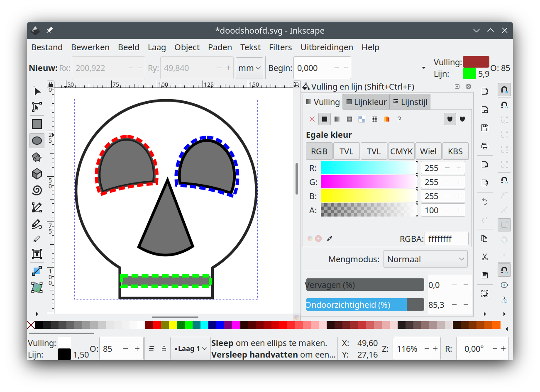Set fill to linear gradient

coord(337,119)
